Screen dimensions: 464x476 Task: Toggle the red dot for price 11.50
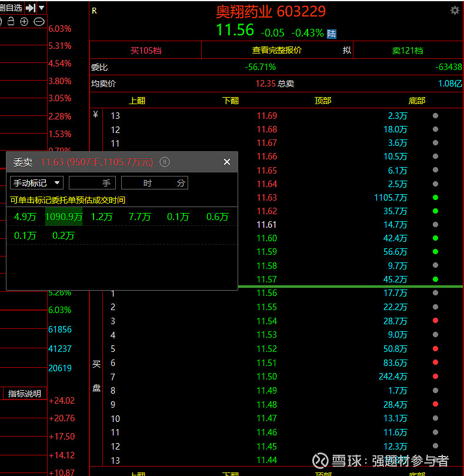tap(435, 376)
